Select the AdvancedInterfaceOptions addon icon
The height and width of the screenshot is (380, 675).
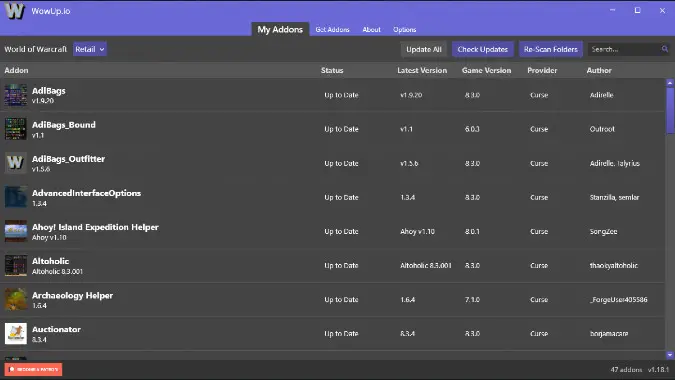15,197
